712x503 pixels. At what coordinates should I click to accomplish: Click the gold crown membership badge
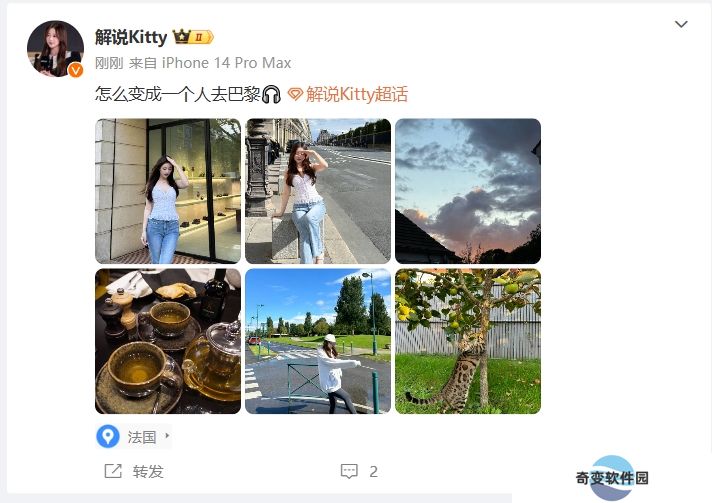pyautogui.click(x=193, y=37)
